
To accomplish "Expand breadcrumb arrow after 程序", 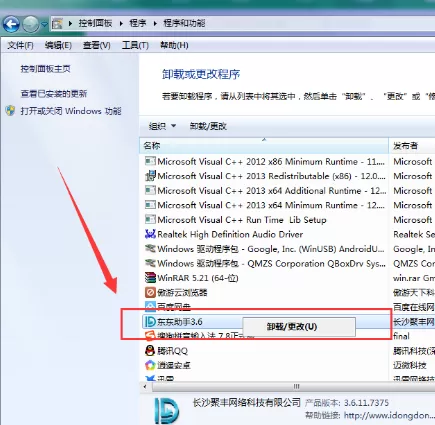I will tap(155, 24).
